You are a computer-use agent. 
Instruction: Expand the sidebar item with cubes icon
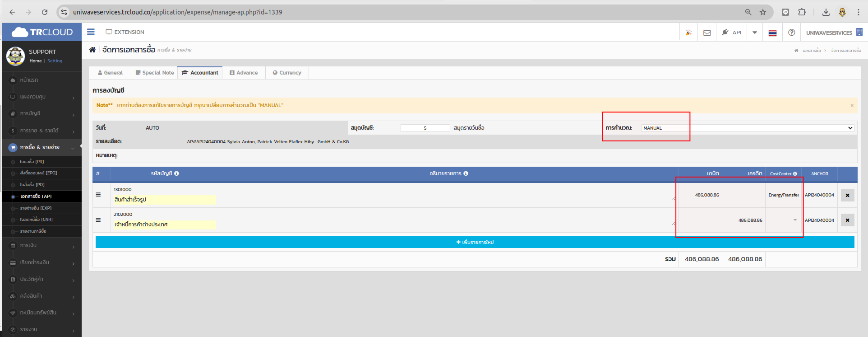pos(42,296)
